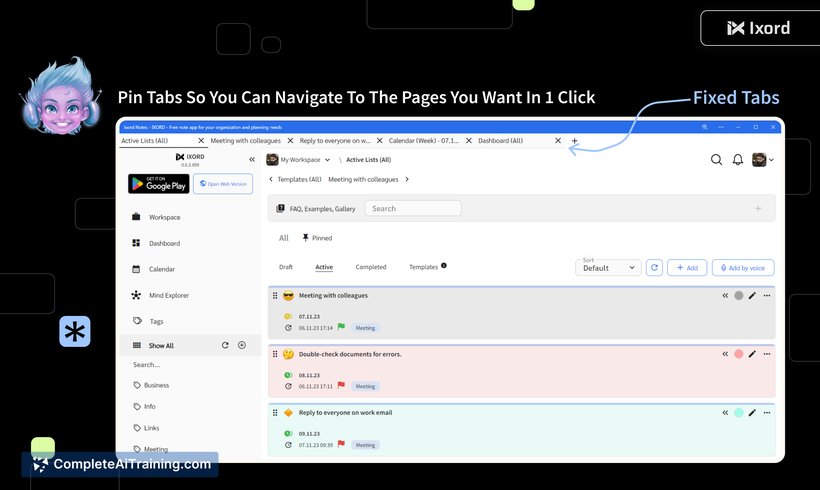Close the Reply to everyone tab
The image size is (820, 490).
pyautogui.click(x=380, y=141)
